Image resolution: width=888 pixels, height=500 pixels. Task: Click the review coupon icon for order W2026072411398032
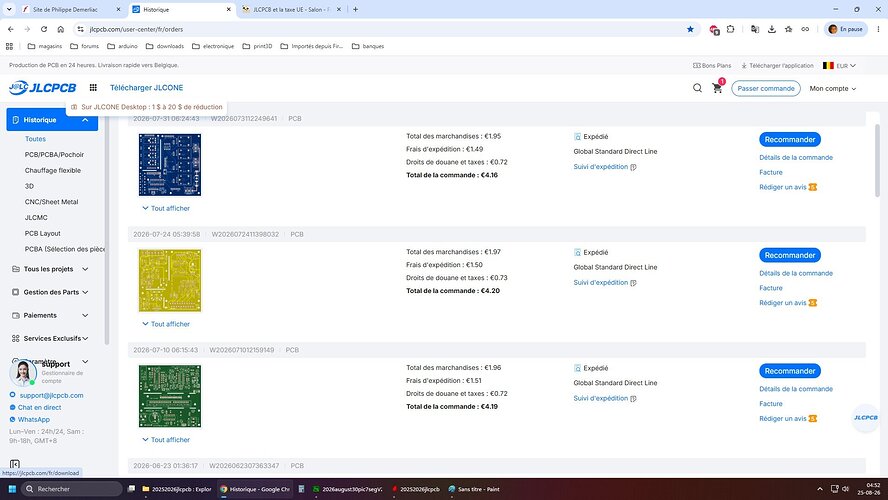click(813, 303)
